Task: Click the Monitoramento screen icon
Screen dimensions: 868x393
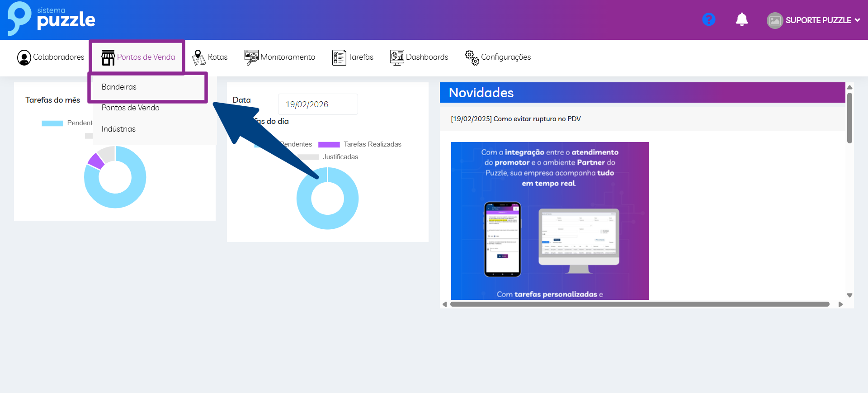Action: (x=251, y=57)
